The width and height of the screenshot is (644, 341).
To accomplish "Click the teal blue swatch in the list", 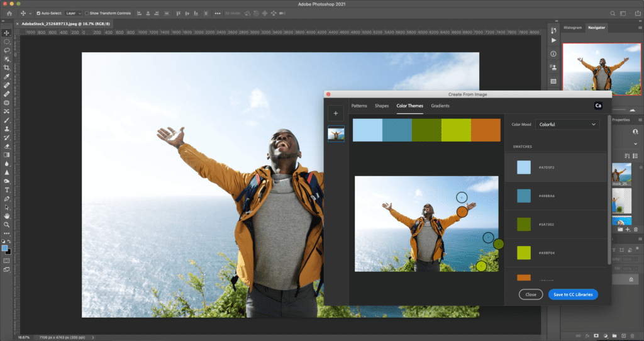I will 524,196.
